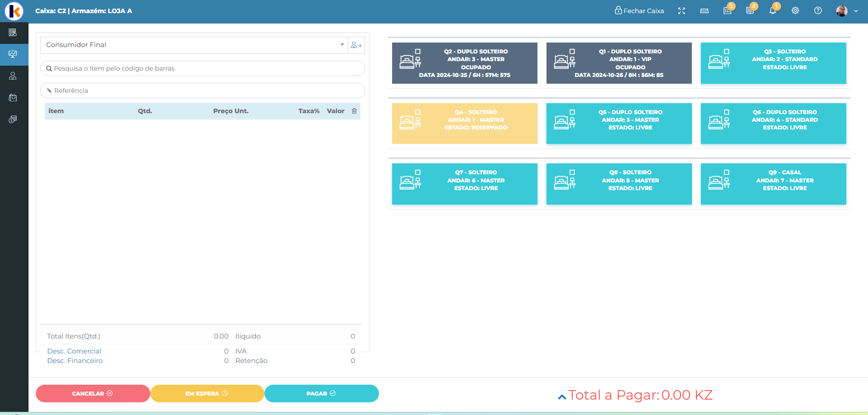Open the user profile avatar menu

pyautogui.click(x=846, y=11)
